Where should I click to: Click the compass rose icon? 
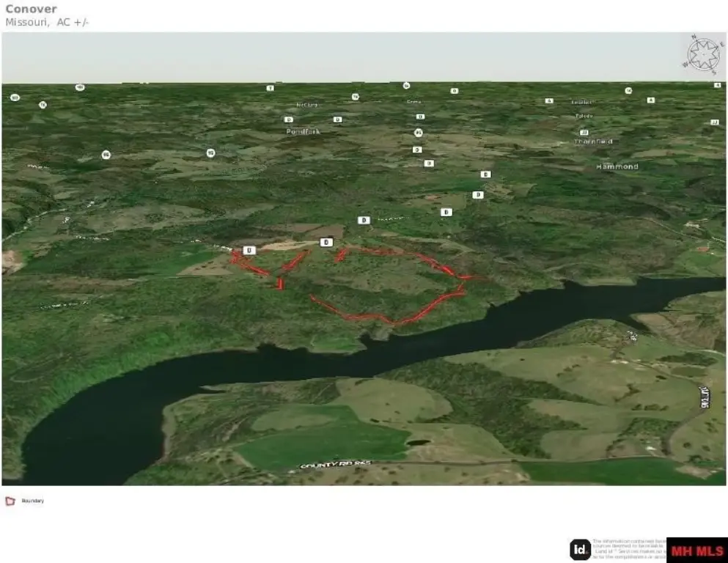tap(703, 55)
